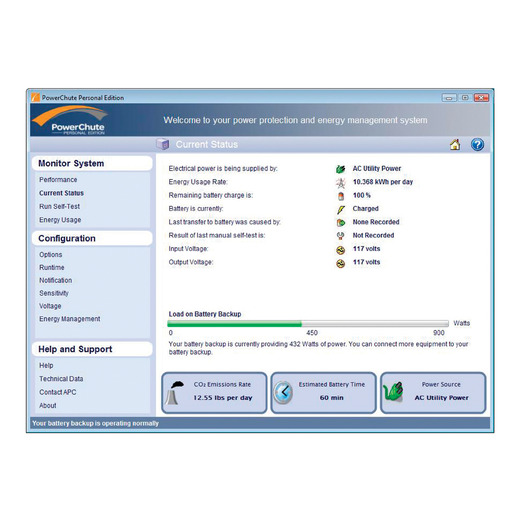Maximize the PowerChute window
Image resolution: width=520 pixels, height=520 pixels.
pyautogui.click(x=465, y=98)
